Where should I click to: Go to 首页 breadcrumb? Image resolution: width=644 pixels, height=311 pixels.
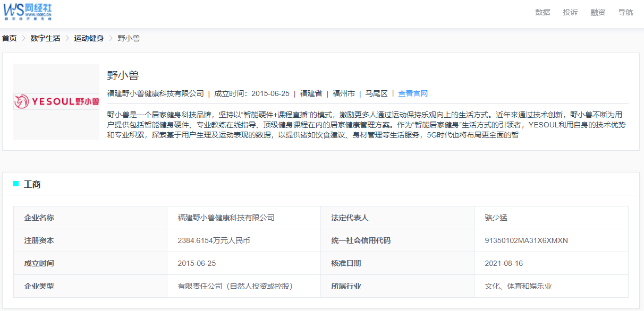click(9, 38)
